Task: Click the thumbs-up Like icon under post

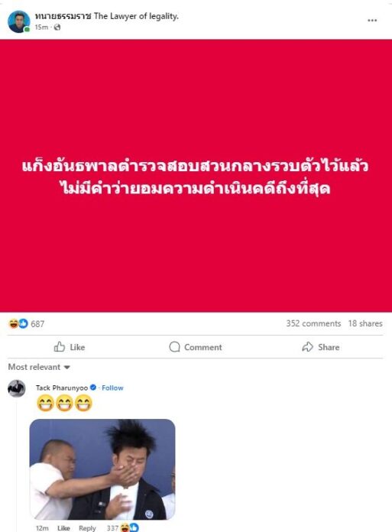Action: (60, 346)
